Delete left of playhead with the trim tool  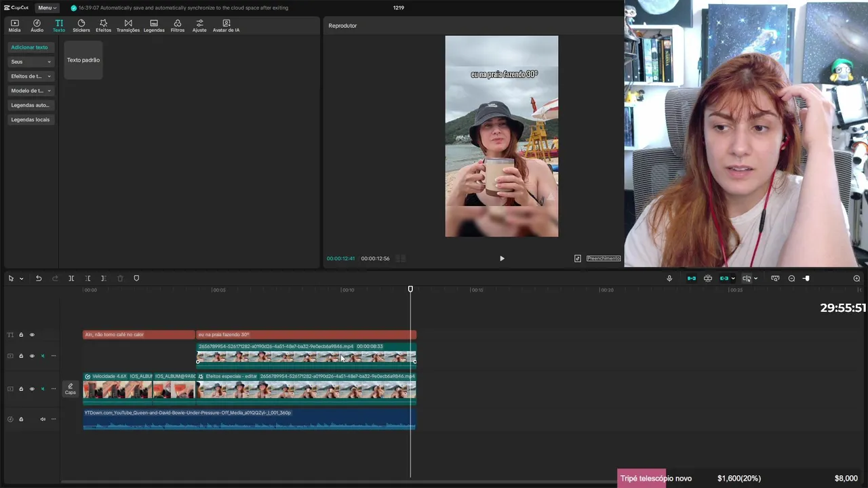click(87, 279)
